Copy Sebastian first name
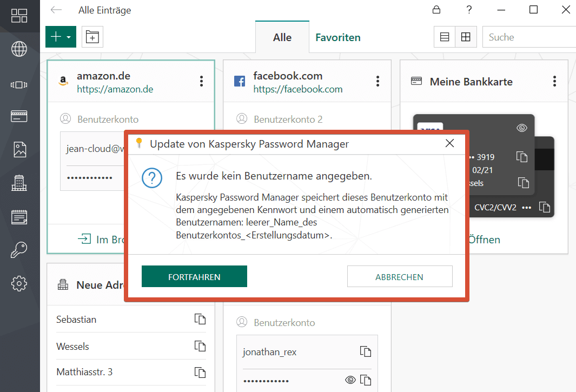 click(200, 319)
